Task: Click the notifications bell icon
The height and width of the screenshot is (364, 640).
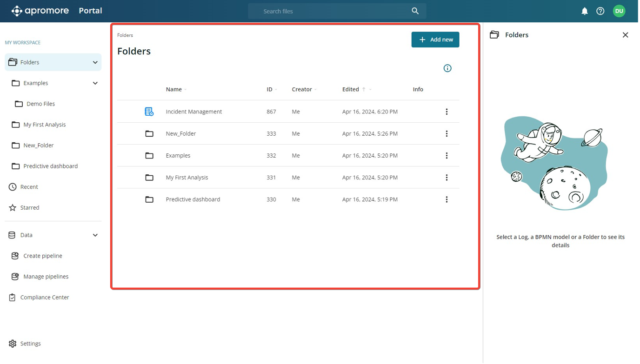Action: (x=585, y=11)
